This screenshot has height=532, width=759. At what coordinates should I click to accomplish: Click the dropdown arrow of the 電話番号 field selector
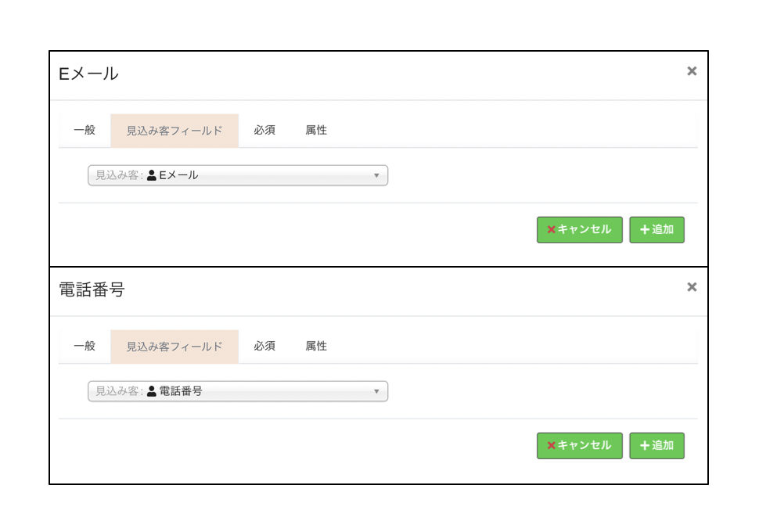(x=376, y=391)
